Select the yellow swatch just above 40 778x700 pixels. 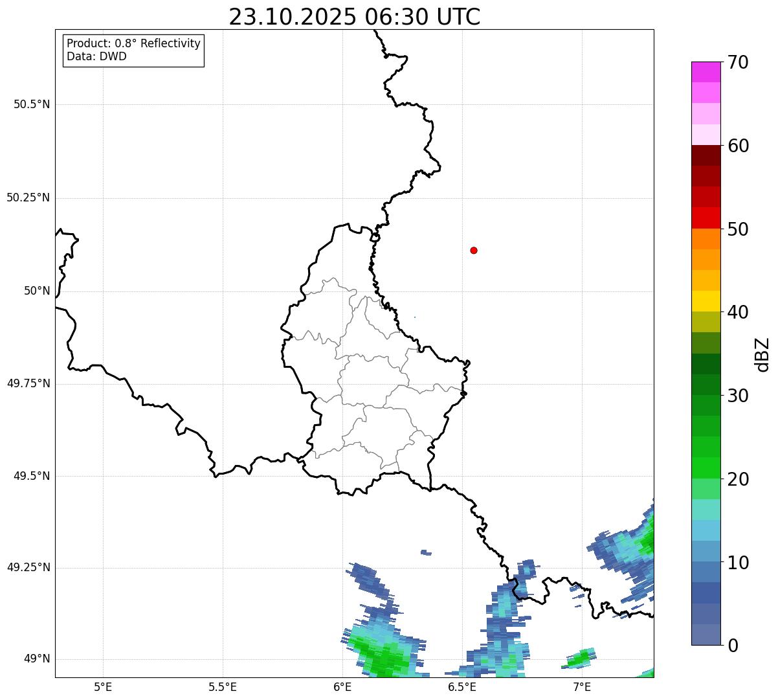click(x=706, y=301)
